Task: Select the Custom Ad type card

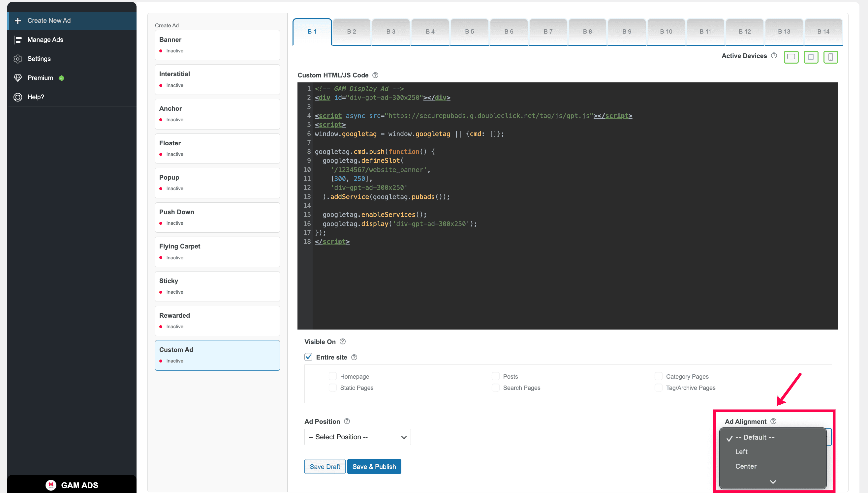Action: pyautogui.click(x=217, y=355)
